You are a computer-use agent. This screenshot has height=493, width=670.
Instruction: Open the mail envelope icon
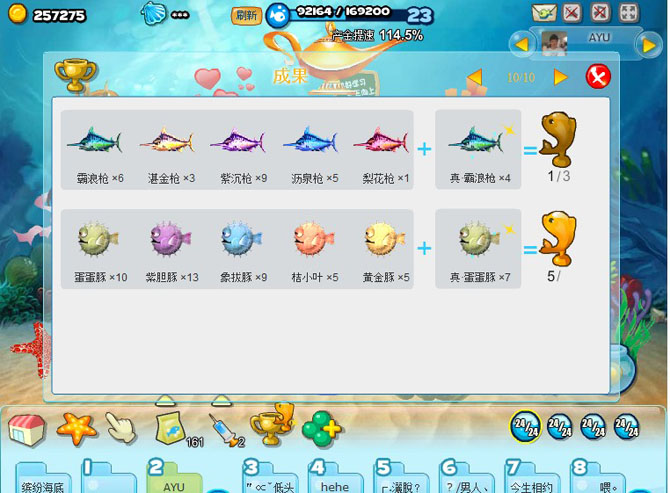(x=544, y=12)
